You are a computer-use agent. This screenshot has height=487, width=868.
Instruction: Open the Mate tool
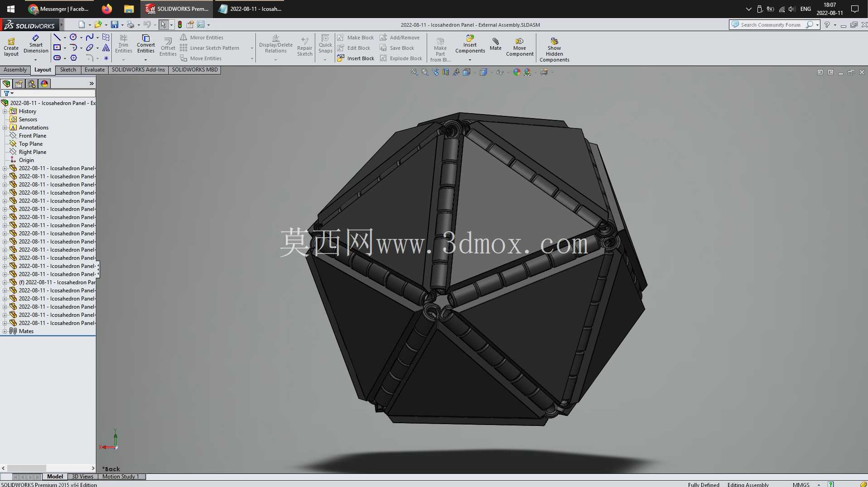[x=496, y=44]
